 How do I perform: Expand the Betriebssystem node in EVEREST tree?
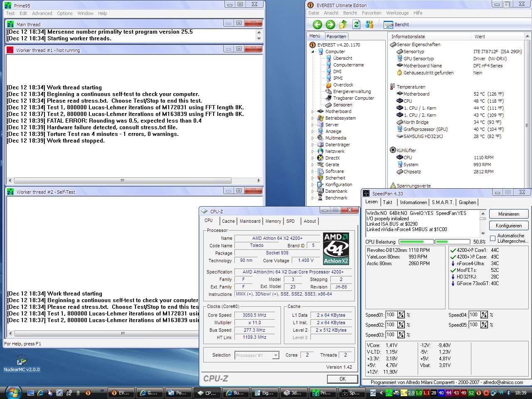coord(313,118)
